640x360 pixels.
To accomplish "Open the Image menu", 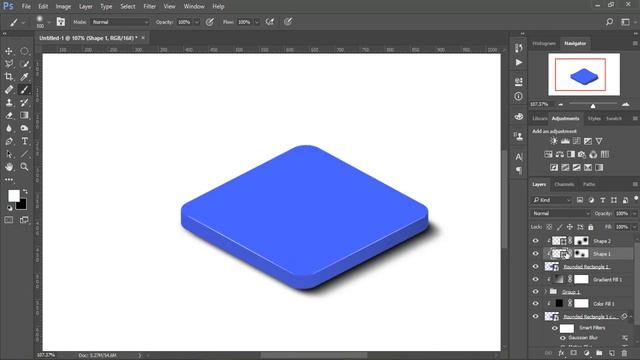I will coord(63,7).
